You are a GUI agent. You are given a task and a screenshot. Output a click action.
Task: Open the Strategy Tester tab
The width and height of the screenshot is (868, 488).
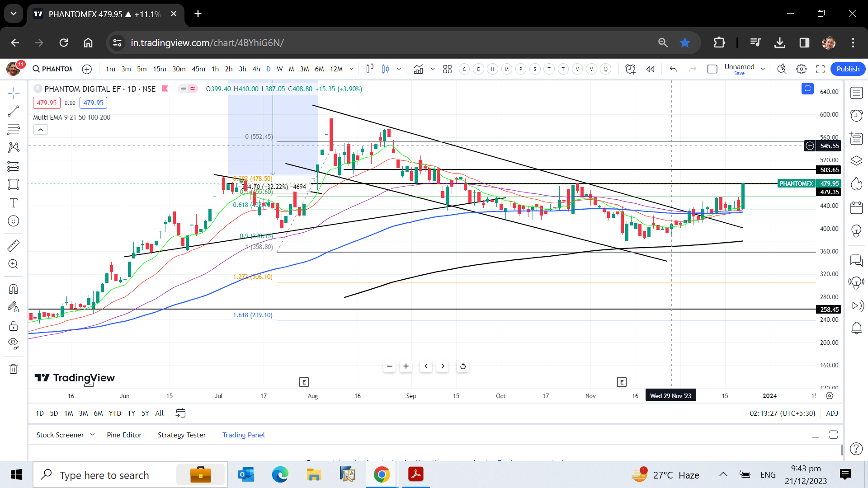click(x=182, y=435)
